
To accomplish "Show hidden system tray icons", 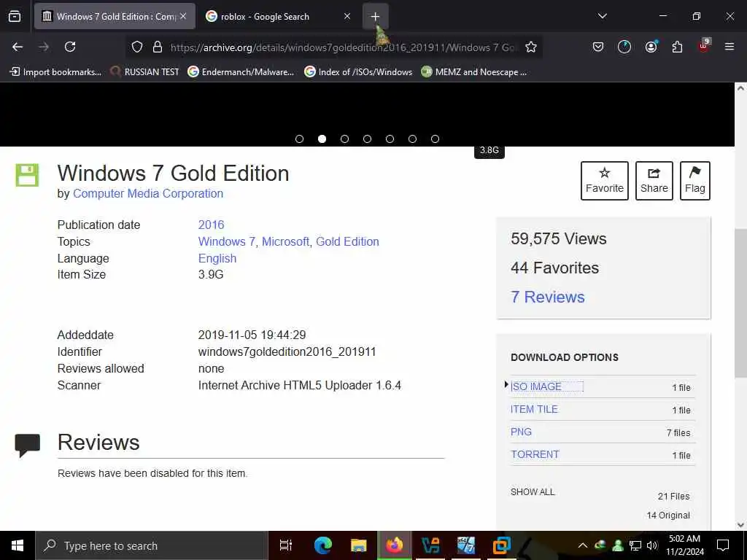I will pyautogui.click(x=583, y=545).
